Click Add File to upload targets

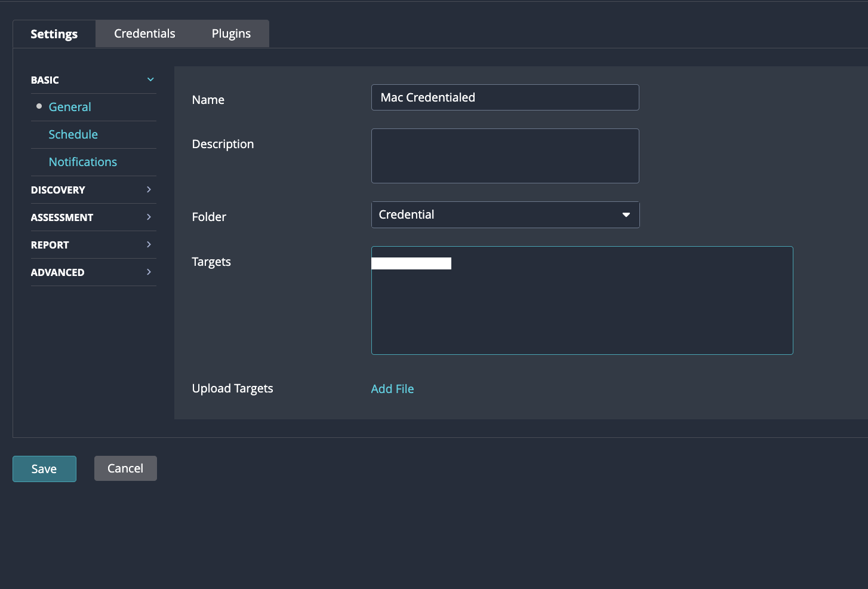392,388
